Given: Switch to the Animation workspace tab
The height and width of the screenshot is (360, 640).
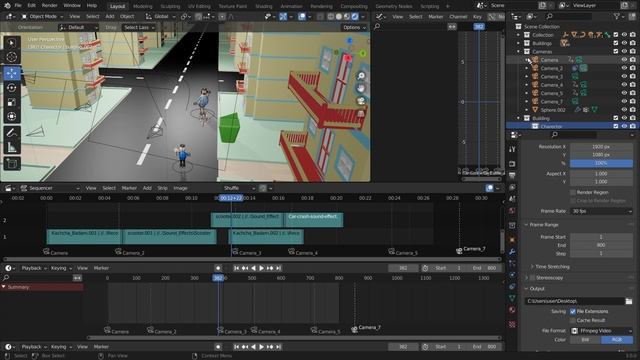Looking at the screenshot, I should [x=291, y=6].
